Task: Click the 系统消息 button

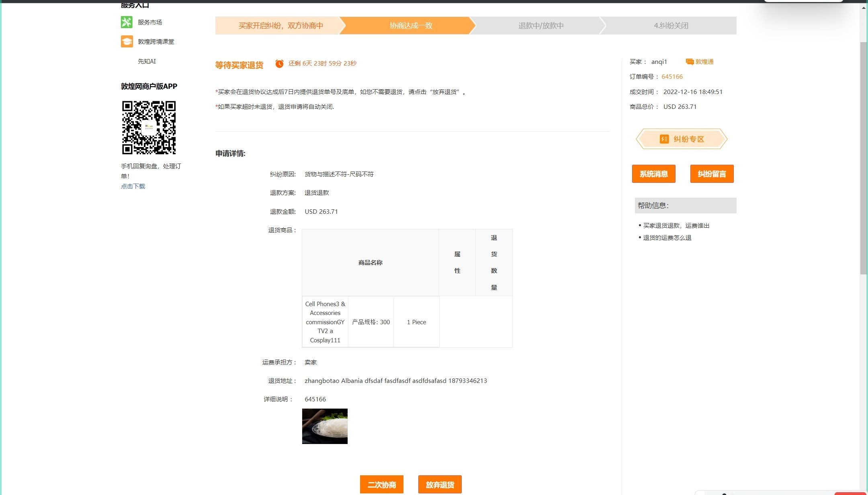Action: coord(654,174)
